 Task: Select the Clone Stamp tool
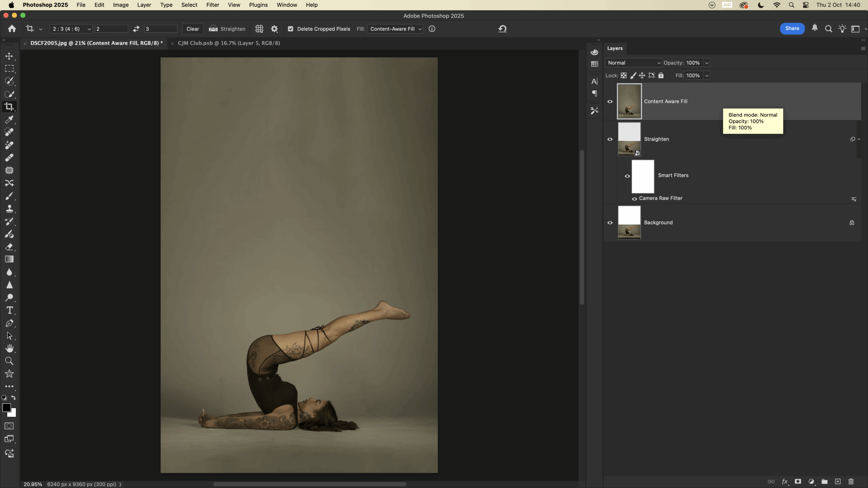coord(9,209)
